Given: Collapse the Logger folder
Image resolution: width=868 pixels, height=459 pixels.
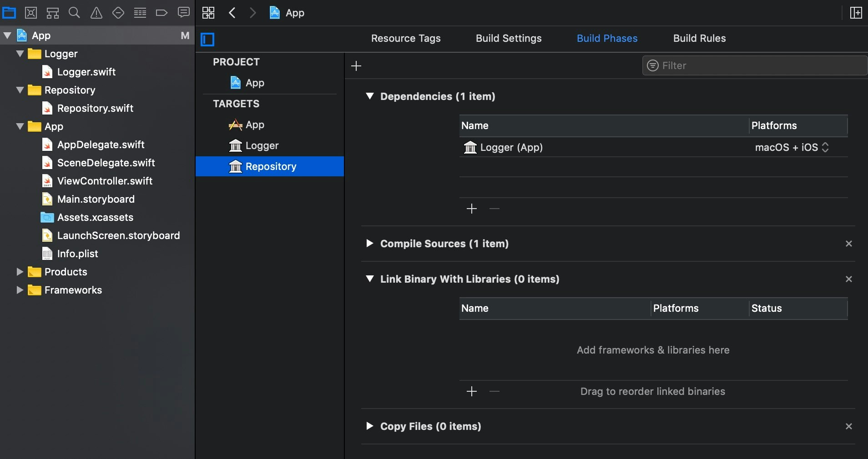Looking at the screenshot, I should (x=20, y=54).
